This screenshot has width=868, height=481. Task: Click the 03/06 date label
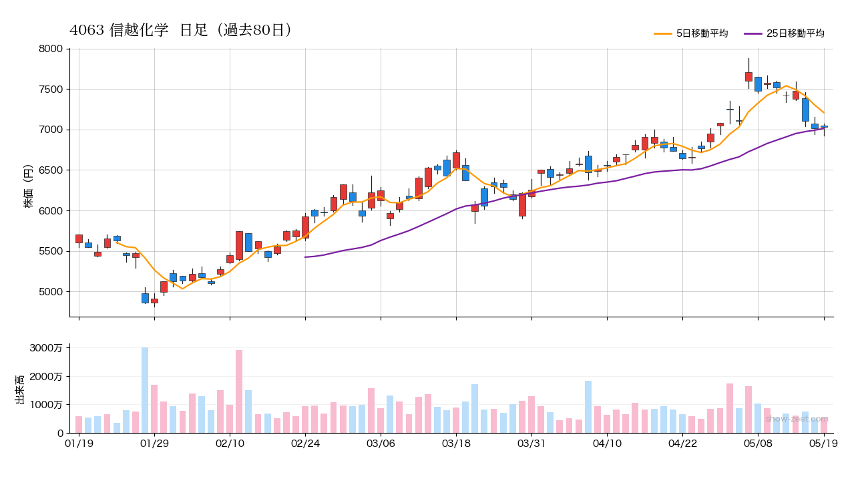coord(381,442)
